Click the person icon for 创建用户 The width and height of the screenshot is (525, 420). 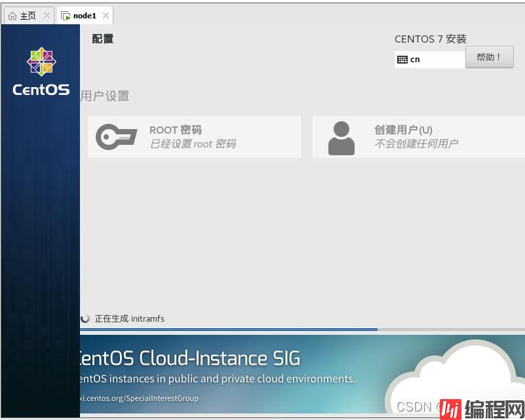(x=341, y=138)
